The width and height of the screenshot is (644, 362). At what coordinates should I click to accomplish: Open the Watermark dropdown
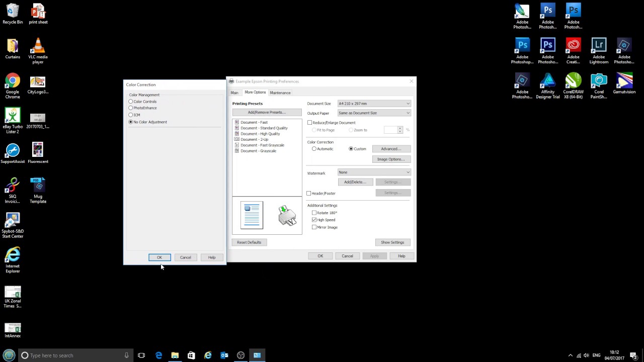click(374, 172)
